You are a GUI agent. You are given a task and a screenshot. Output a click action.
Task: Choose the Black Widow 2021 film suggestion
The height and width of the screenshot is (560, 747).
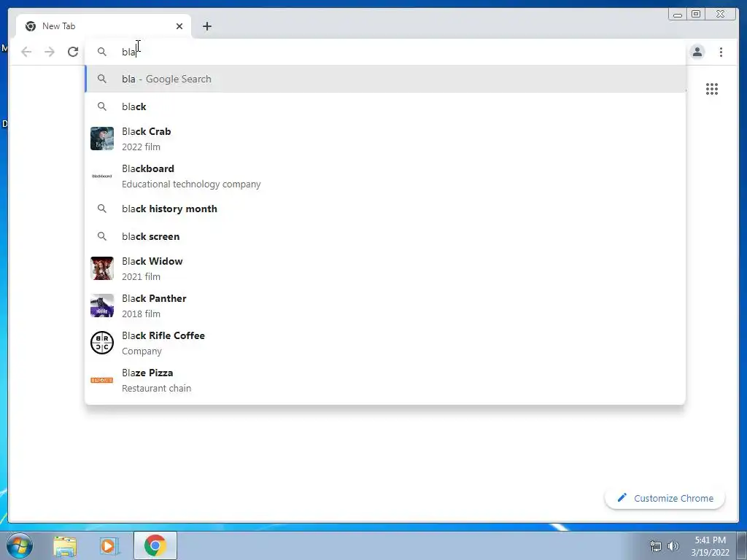pyautogui.click(x=385, y=268)
